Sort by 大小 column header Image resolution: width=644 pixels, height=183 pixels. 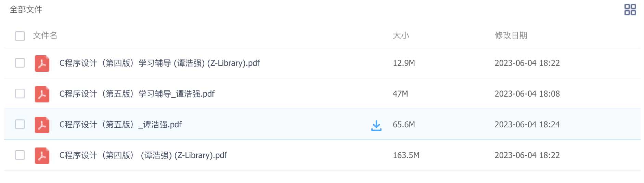(x=401, y=36)
